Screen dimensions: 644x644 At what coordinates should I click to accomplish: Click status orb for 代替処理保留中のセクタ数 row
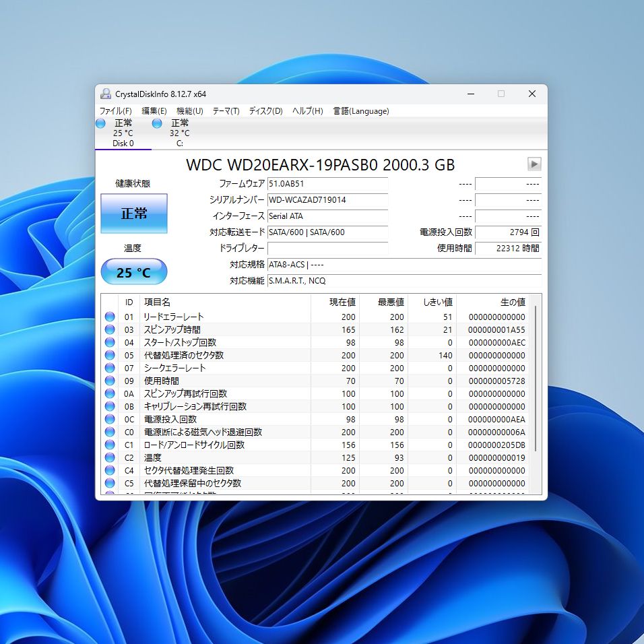pyautogui.click(x=110, y=482)
